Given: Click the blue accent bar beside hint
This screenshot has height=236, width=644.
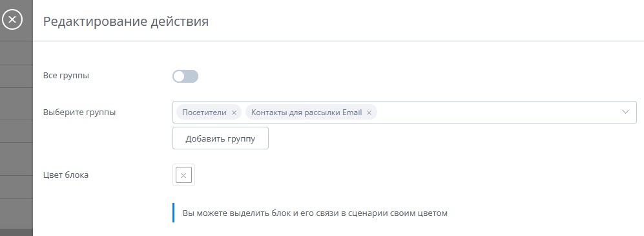Looking at the screenshot, I should click(x=173, y=213).
